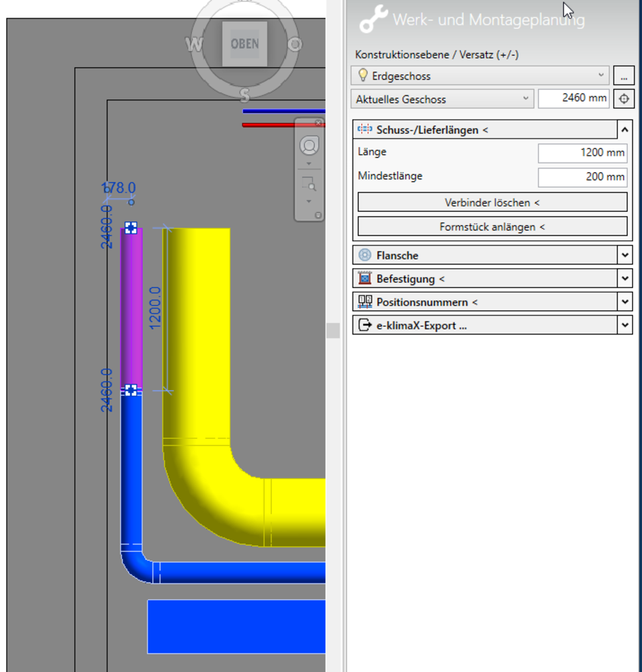Collapse the Schuss-/Lieferlängen section
The height and width of the screenshot is (672, 642).
click(625, 130)
